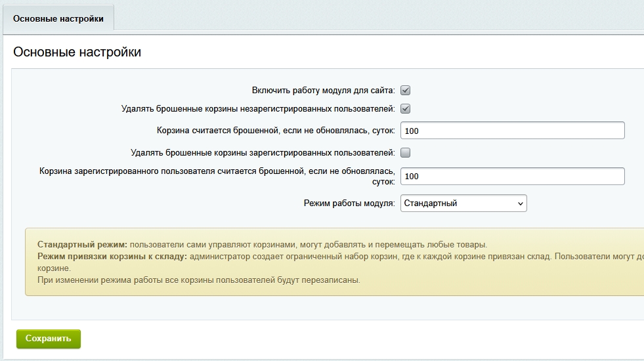Screen dimensions: 644x361
Task: Uncheck Удалять брошенные корзины незарегистрированных пользователей
Action: [x=406, y=109]
